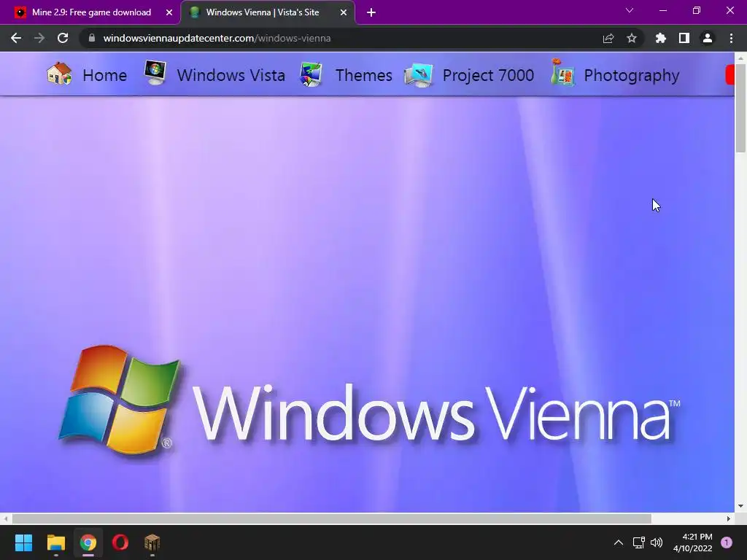Go to the Themes section
Screen dimensions: 747x560
364,75
